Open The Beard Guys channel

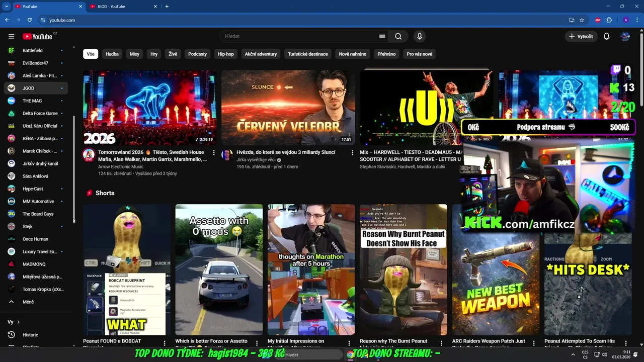click(x=35, y=214)
